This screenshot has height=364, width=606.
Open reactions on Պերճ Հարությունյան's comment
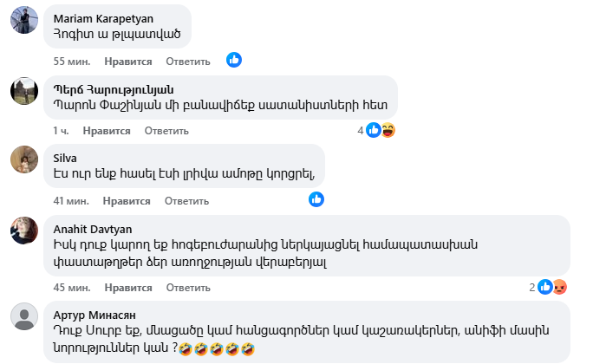point(380,130)
